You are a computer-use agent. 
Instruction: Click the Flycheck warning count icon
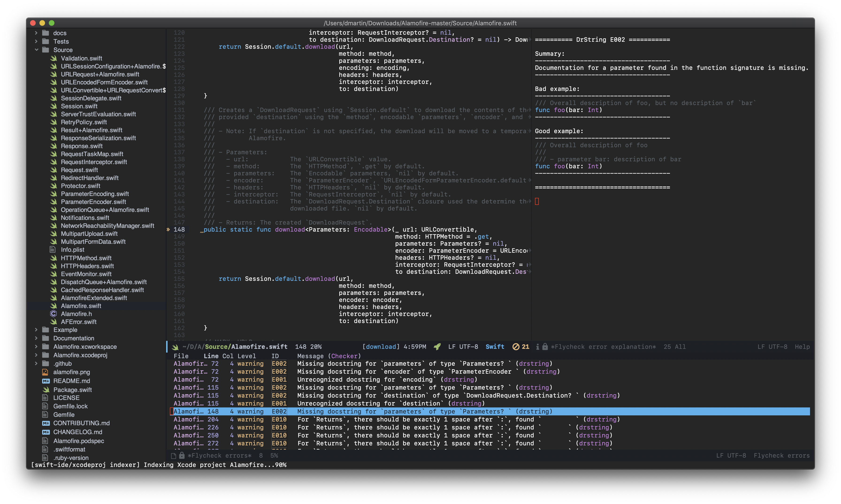516,347
